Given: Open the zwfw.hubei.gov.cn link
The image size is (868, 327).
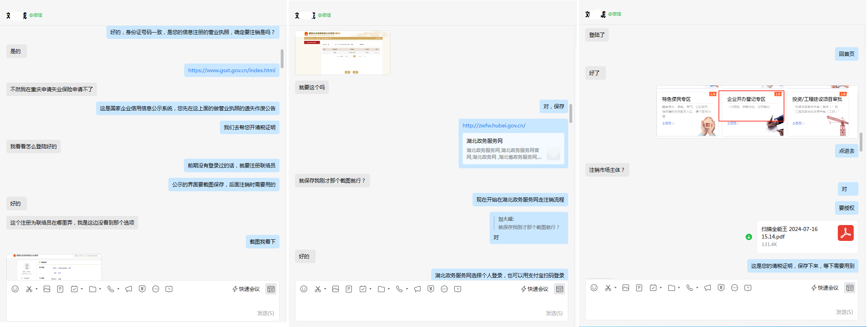Looking at the screenshot, I should pos(494,125).
